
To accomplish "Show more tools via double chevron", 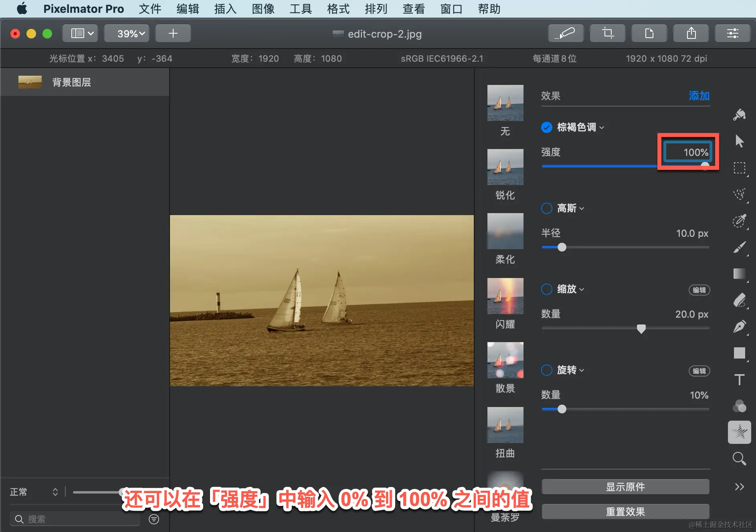I will (739, 487).
